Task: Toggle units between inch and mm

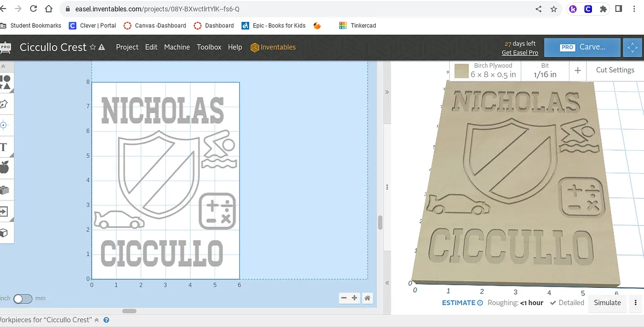Action: point(23,299)
